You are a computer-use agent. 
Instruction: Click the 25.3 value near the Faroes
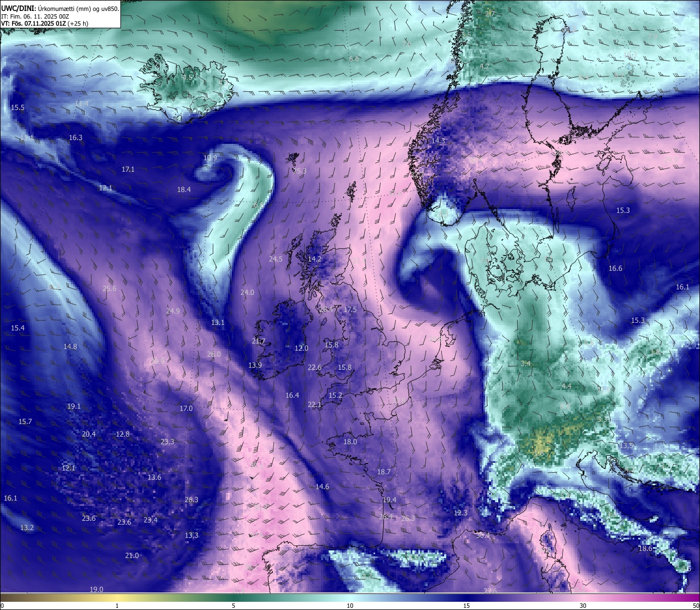[299, 171]
